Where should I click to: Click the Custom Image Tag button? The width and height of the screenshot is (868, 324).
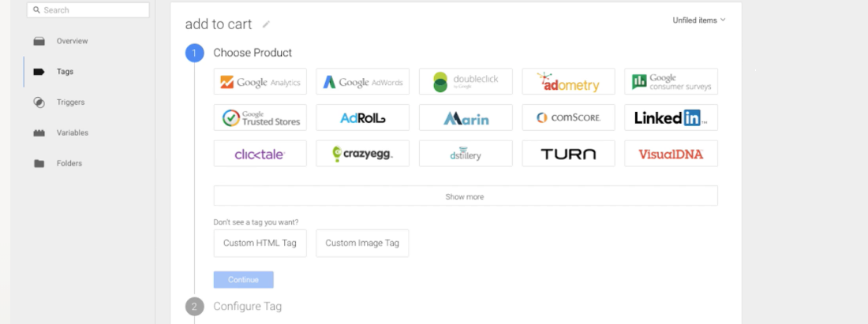tap(363, 244)
